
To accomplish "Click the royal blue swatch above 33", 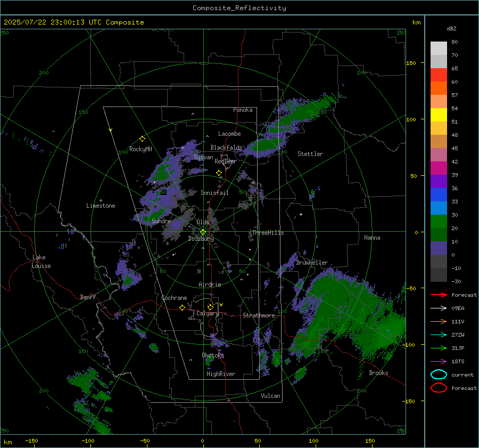I will pos(439,195).
